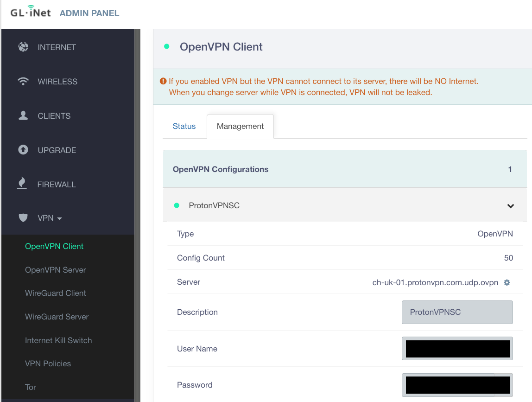Click the sidebar vertical scrollbar
This screenshot has height=402, width=532.
138,215
